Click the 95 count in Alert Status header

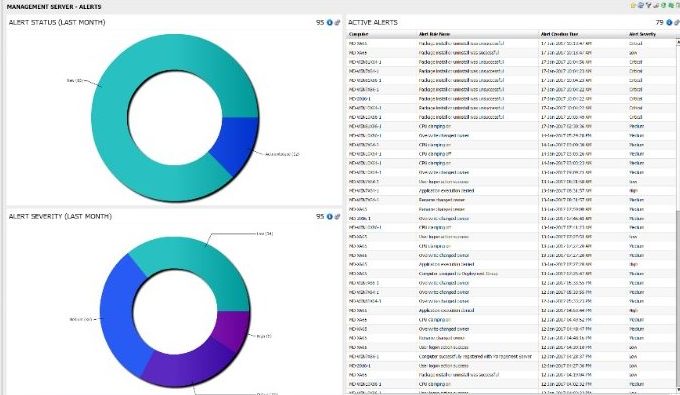click(x=320, y=23)
